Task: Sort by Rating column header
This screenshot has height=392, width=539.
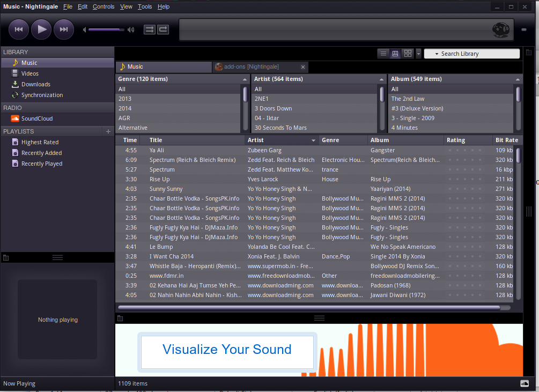Action: 468,140
